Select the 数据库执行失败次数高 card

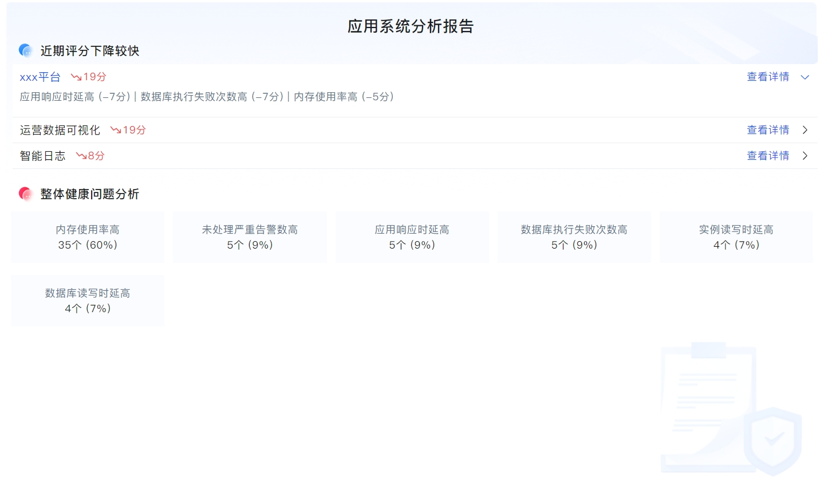point(574,237)
